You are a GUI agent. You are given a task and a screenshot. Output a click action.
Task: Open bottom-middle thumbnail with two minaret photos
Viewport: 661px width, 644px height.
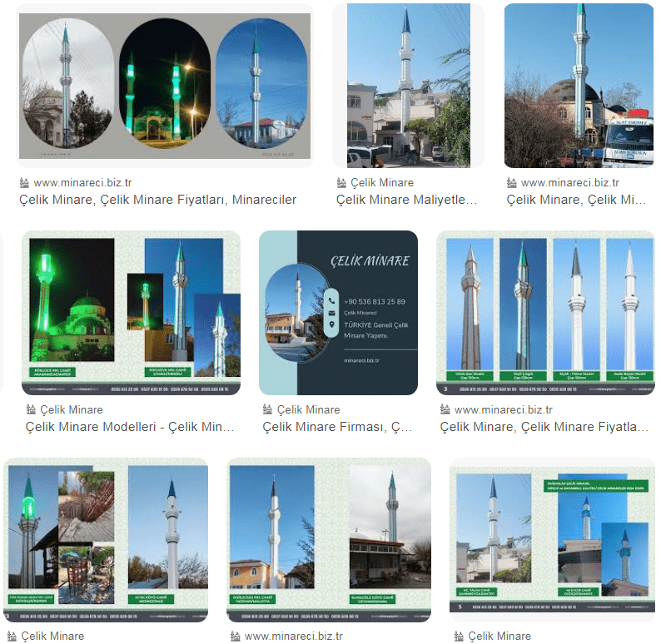pos(329,539)
